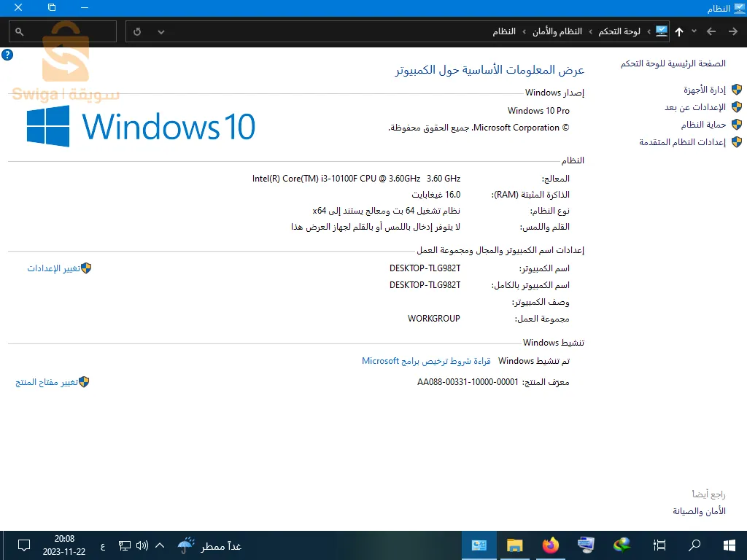Open File Explorer from the taskbar
Image resolution: width=747 pixels, height=560 pixels.
point(515,545)
